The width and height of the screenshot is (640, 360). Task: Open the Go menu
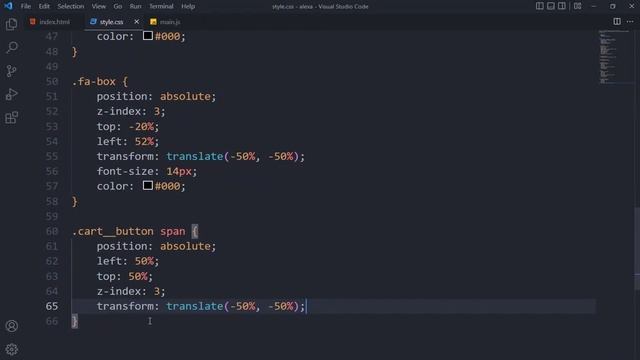pos(118,6)
